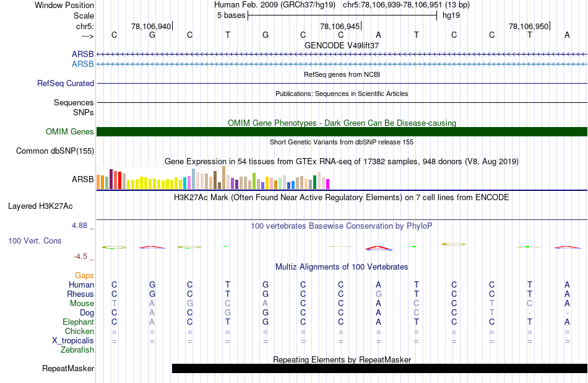
Task: Click the black RepeatMasker repeat element bar
Action: tap(379, 368)
